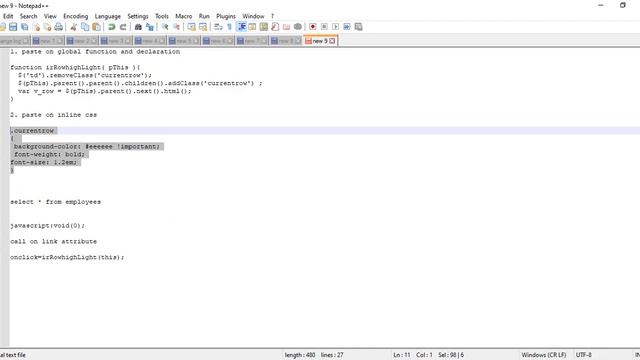The height and width of the screenshot is (360, 640).
Task: Click the 'function irRowhighLight( pThis ){' line
Action: 76,67
